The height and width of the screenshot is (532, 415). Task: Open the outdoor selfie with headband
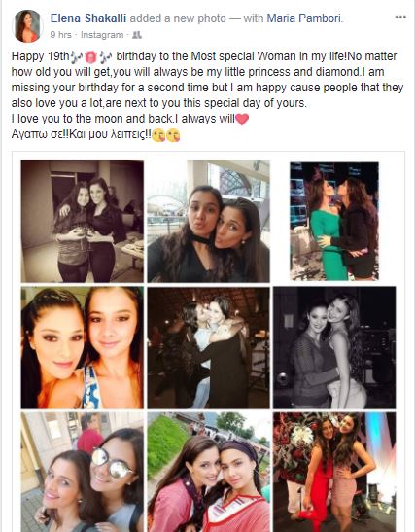(209, 472)
